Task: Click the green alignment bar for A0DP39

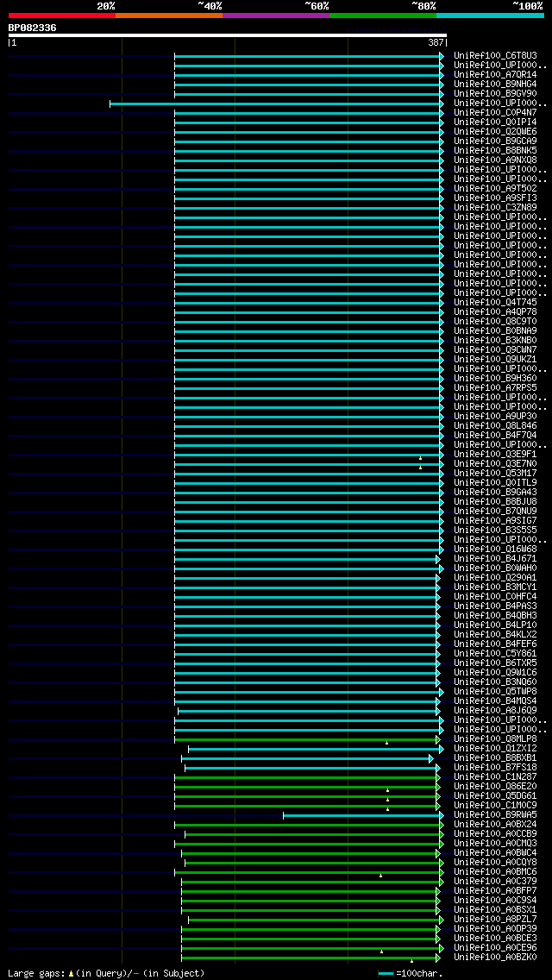Action: [x=309, y=929]
